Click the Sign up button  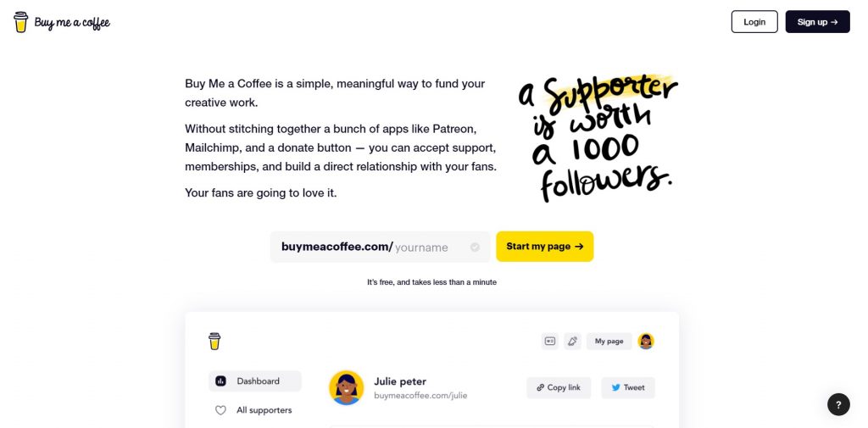point(817,22)
